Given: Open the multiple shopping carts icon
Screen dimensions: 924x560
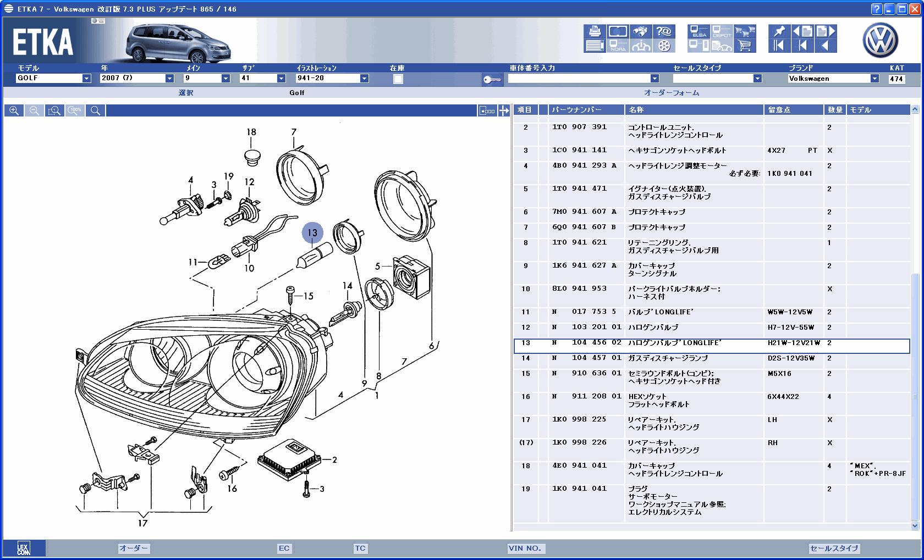Looking at the screenshot, I should [x=745, y=31].
